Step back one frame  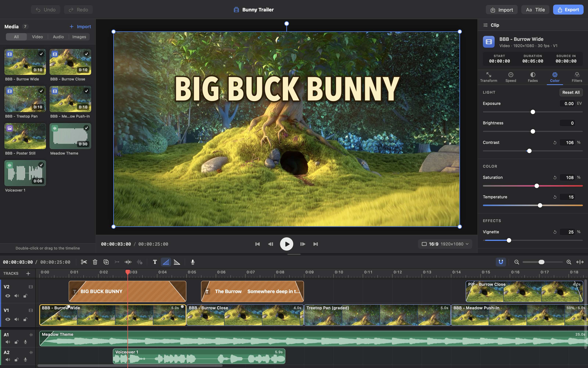pos(271,244)
